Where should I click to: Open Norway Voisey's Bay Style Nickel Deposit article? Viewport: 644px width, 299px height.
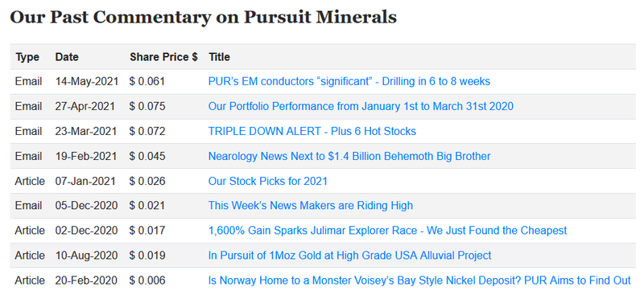[x=419, y=281]
